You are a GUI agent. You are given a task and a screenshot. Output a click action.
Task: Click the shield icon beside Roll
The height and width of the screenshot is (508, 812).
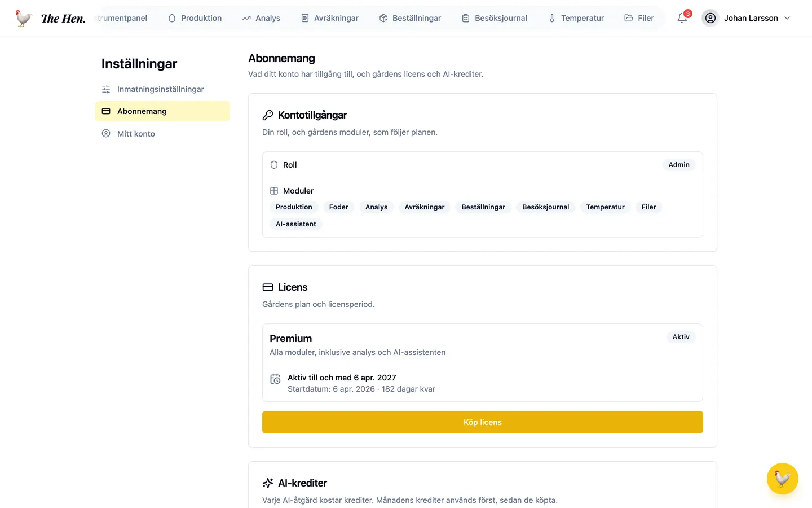click(x=274, y=165)
